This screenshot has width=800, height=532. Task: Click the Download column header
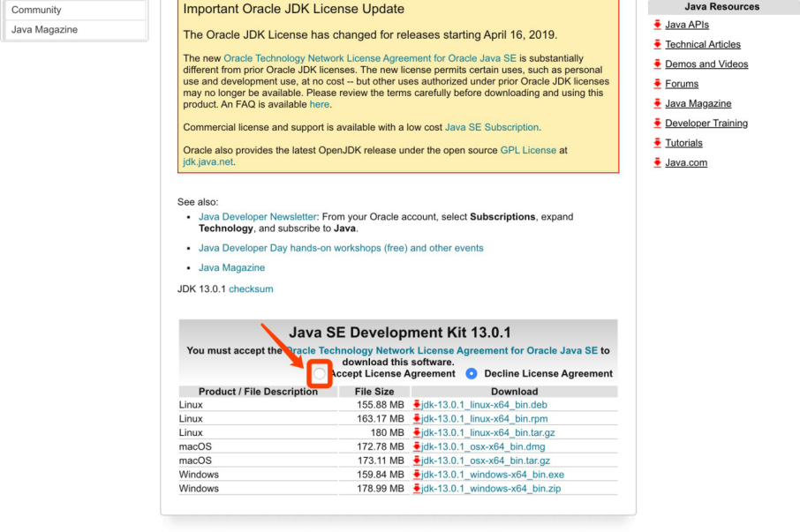pyautogui.click(x=514, y=392)
